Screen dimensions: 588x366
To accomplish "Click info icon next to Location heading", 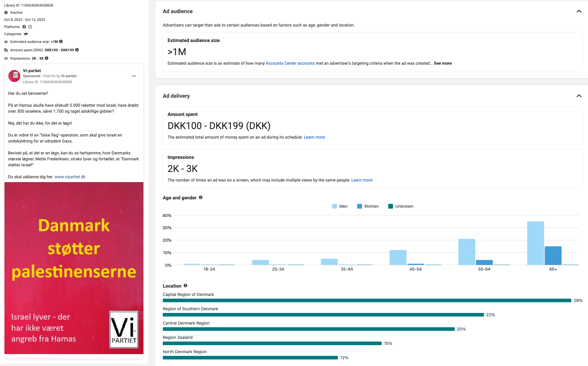I will [185, 286].
